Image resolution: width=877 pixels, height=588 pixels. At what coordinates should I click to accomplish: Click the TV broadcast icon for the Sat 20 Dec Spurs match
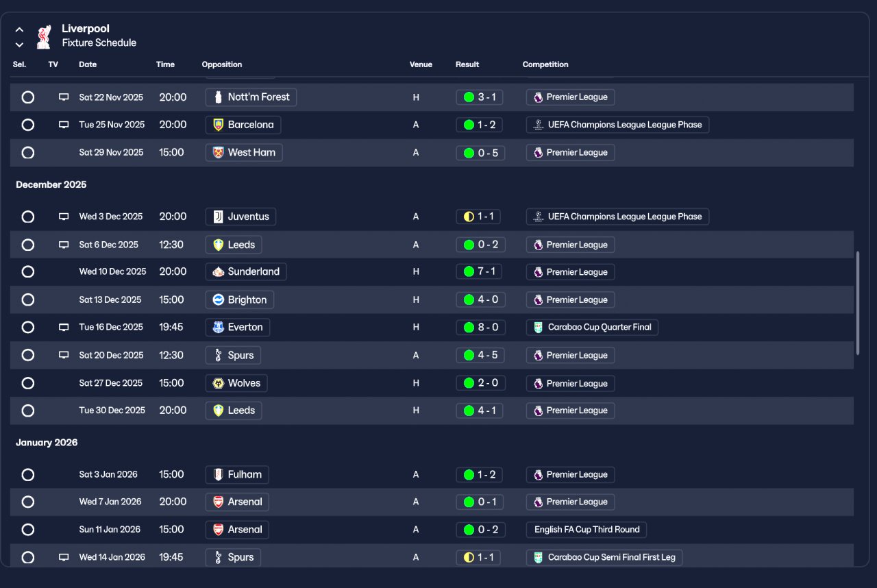64,355
